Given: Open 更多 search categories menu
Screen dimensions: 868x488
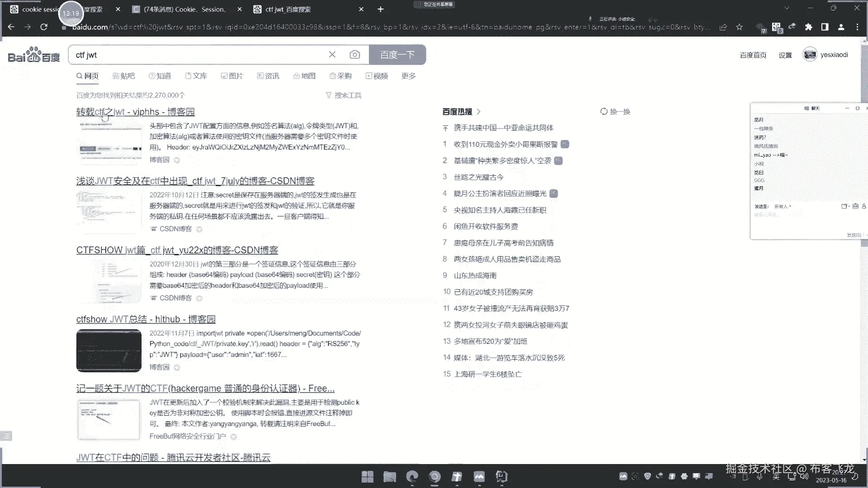Looking at the screenshot, I should pyautogui.click(x=408, y=76).
